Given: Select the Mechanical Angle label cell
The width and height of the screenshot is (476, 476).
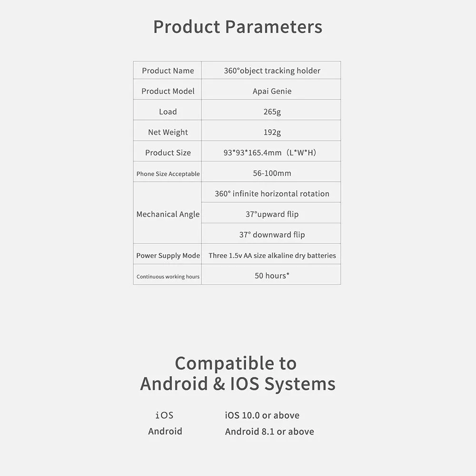Looking at the screenshot, I should coord(168,214).
